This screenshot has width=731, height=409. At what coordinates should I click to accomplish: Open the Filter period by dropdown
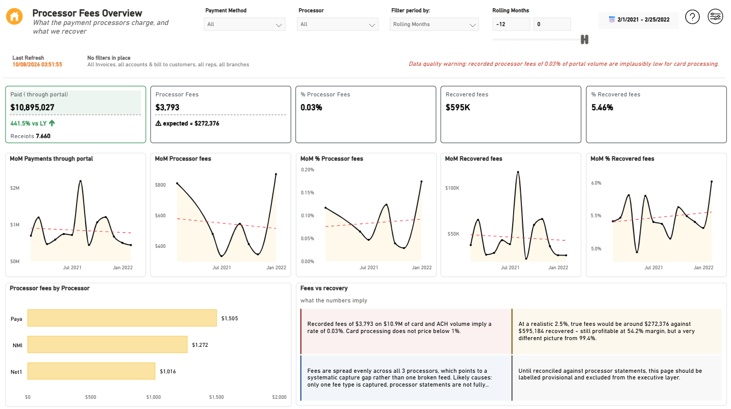pyautogui.click(x=434, y=24)
